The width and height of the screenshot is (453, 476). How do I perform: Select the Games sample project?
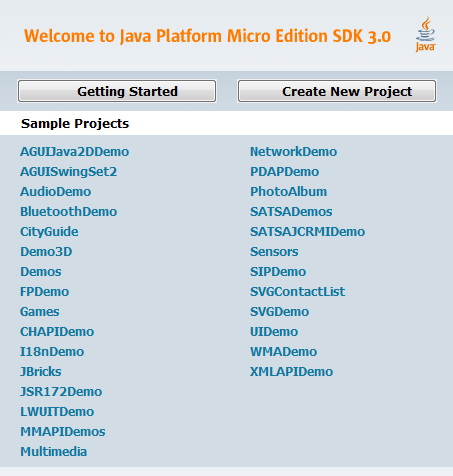40,312
